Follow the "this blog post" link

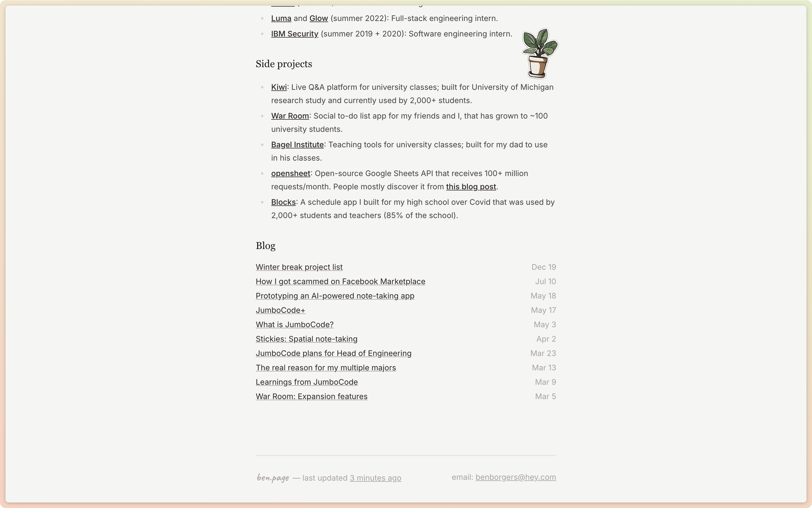[471, 187]
